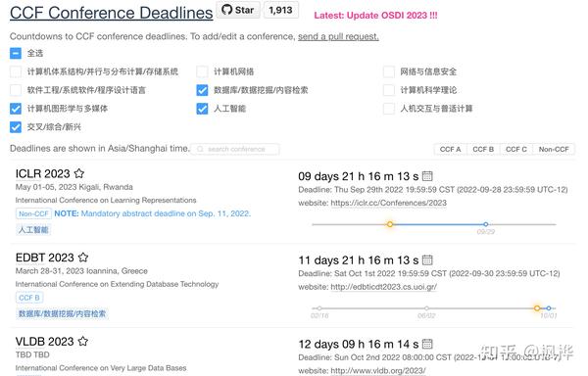The image size is (588, 376).
Task: Filter by Non-CCF rank
Action: coord(554,149)
